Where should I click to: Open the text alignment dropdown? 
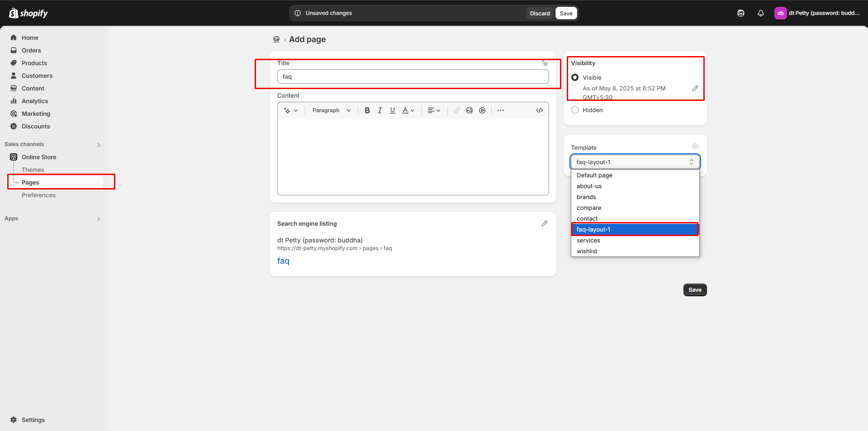(434, 110)
